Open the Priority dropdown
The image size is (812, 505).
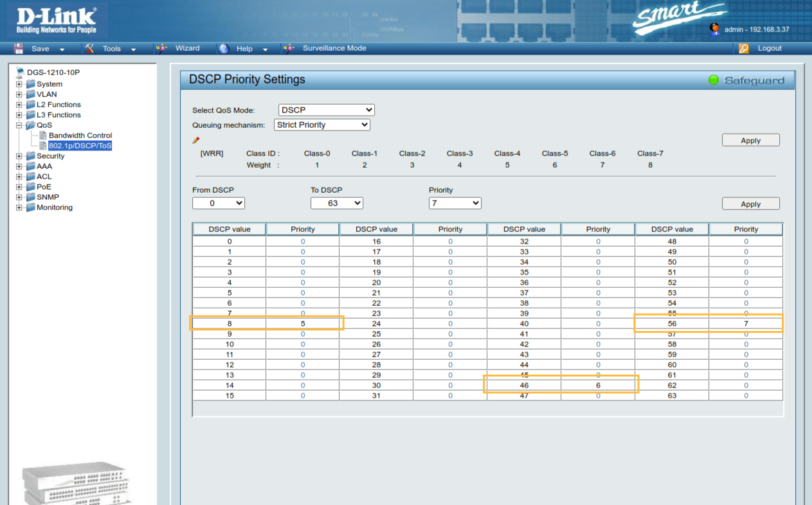455,202
